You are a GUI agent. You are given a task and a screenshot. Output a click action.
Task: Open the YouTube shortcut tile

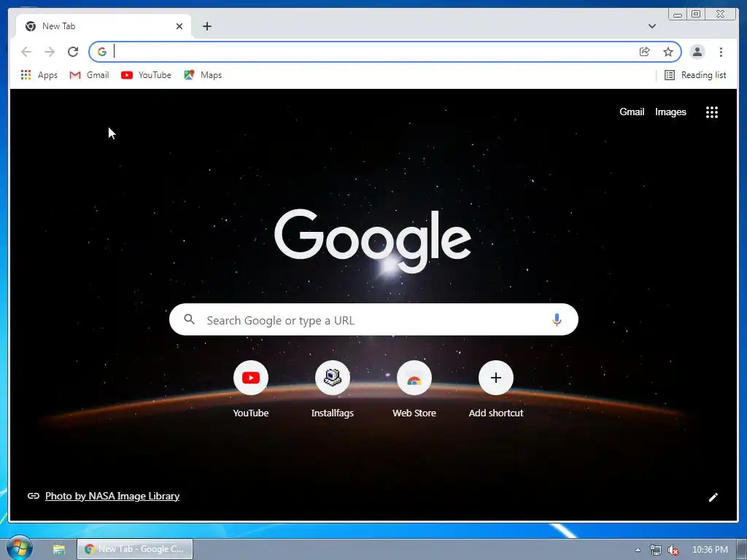click(251, 390)
